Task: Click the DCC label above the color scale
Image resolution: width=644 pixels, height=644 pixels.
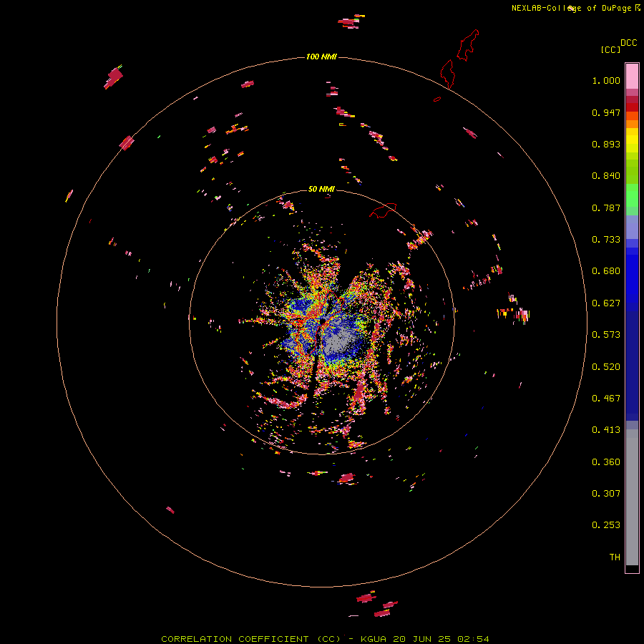Action: tap(628, 43)
